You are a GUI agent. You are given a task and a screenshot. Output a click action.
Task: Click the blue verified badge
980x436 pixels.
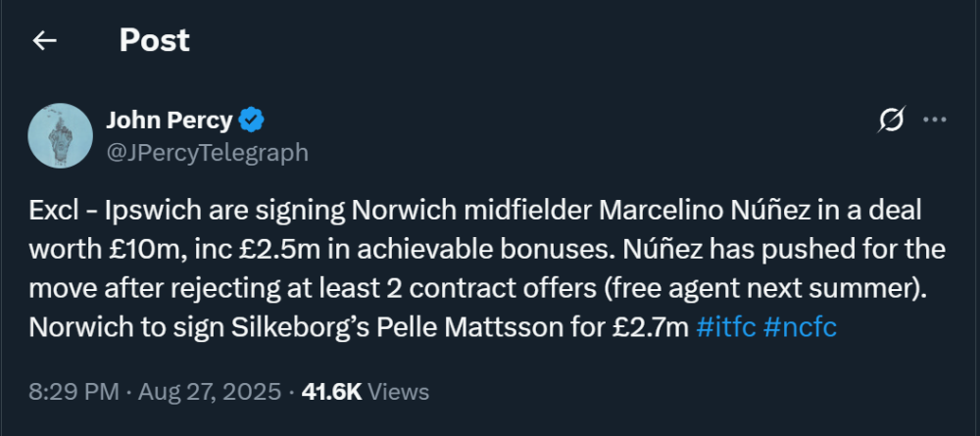[x=253, y=121]
